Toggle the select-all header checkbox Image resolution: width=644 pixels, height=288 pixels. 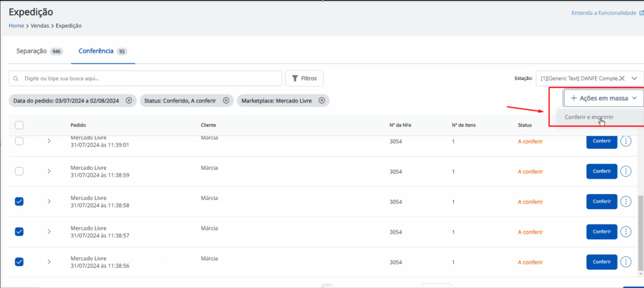click(19, 125)
